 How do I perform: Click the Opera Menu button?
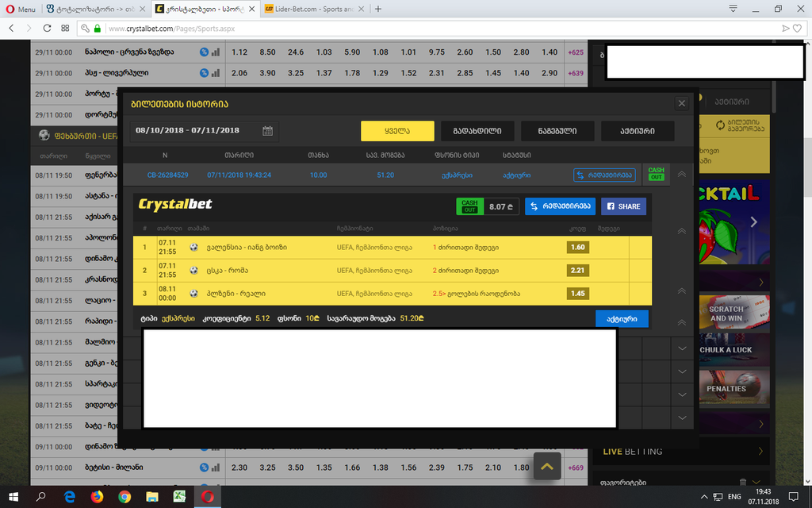click(x=21, y=9)
